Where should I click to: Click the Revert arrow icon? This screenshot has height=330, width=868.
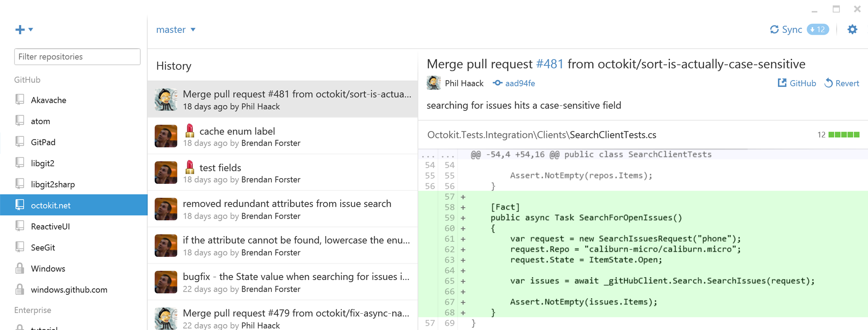828,83
